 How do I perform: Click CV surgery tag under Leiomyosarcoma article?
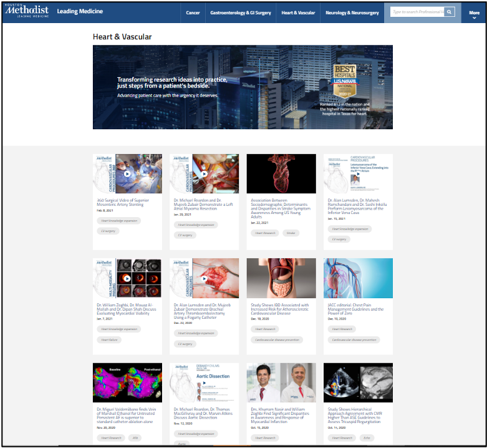coord(339,239)
